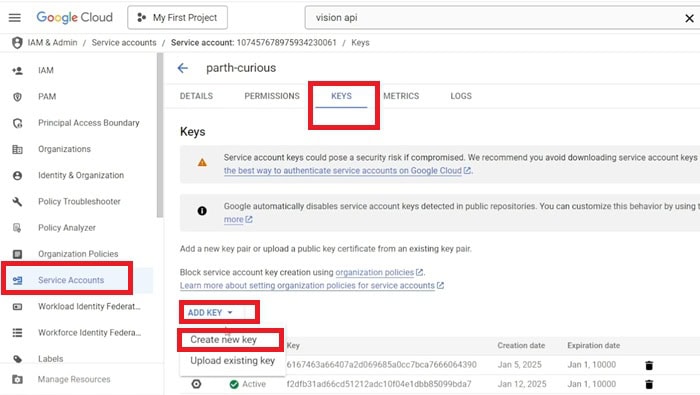Image resolution: width=700 pixels, height=395 pixels.
Task: Click the green Active check icon
Action: [234, 384]
